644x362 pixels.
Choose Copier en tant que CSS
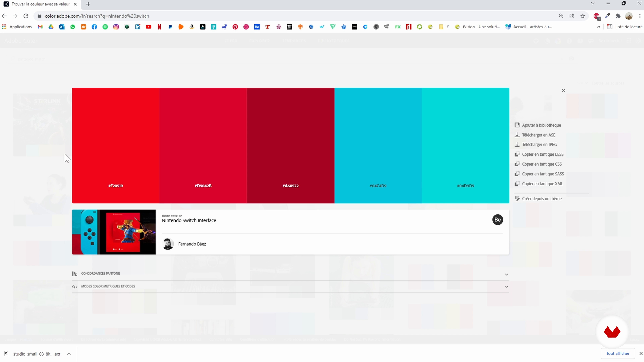coord(538,164)
